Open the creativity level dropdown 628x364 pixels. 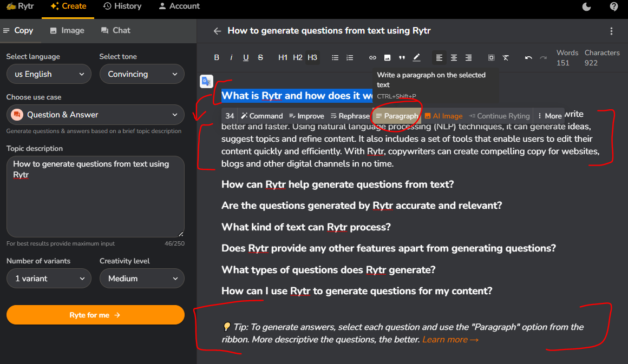[x=142, y=279]
